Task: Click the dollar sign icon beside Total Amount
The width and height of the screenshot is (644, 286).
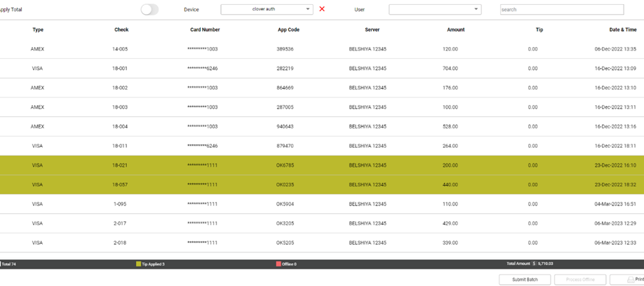Action: 534,264
